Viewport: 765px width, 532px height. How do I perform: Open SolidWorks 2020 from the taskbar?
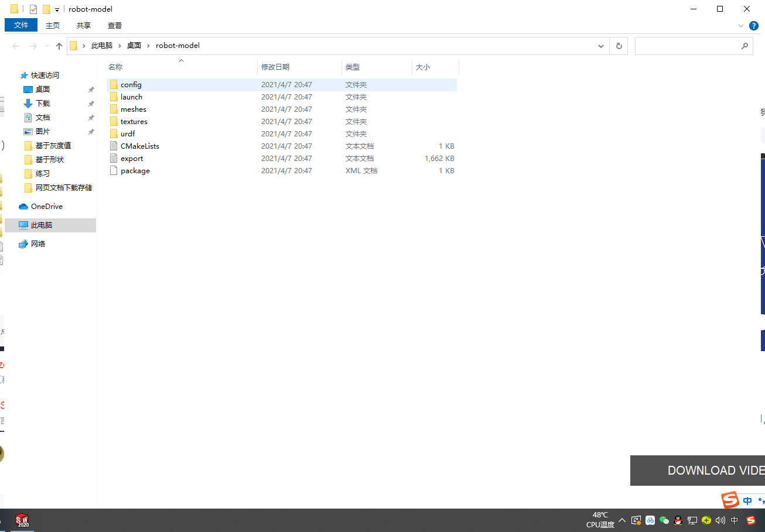[22, 520]
